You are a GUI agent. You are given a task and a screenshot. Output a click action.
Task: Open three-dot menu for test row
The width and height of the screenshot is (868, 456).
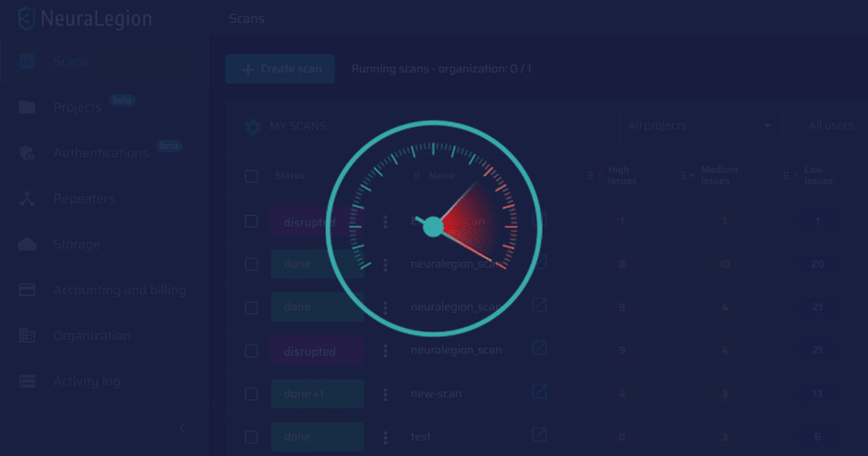[x=385, y=437]
